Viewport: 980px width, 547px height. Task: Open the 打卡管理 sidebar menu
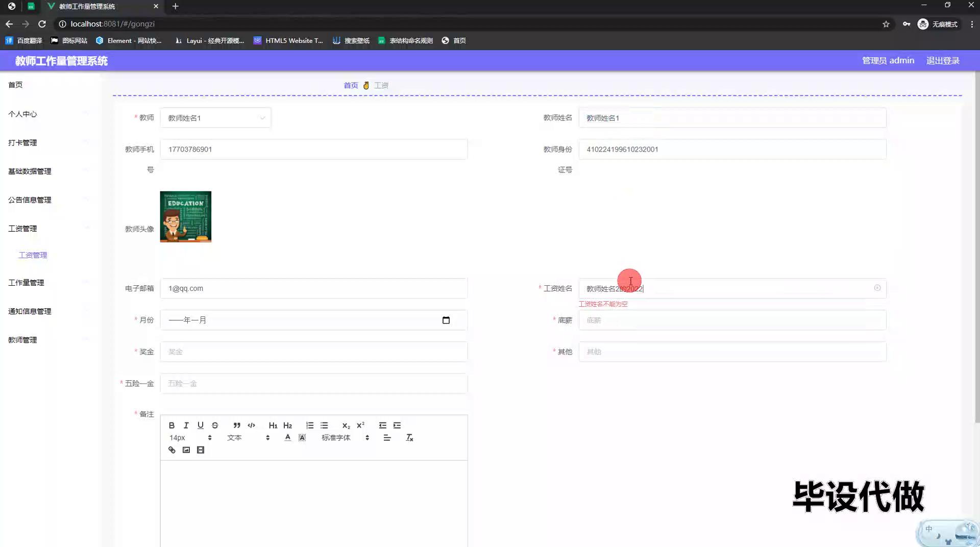point(22,142)
